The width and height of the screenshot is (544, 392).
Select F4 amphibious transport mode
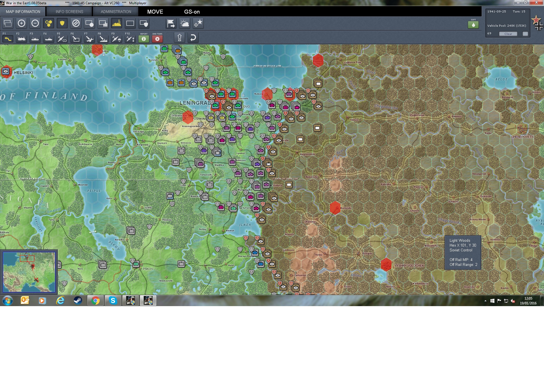(49, 39)
